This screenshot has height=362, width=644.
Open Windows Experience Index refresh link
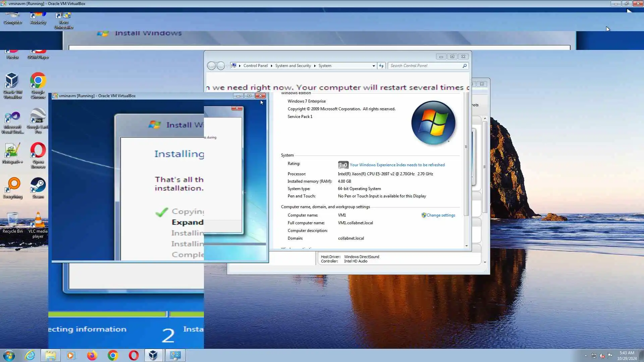(397, 165)
